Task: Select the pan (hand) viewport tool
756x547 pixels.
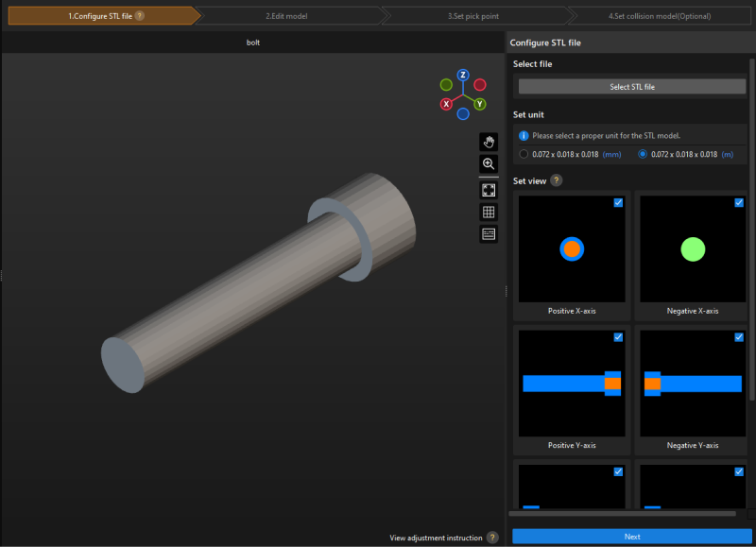Action: coord(488,142)
